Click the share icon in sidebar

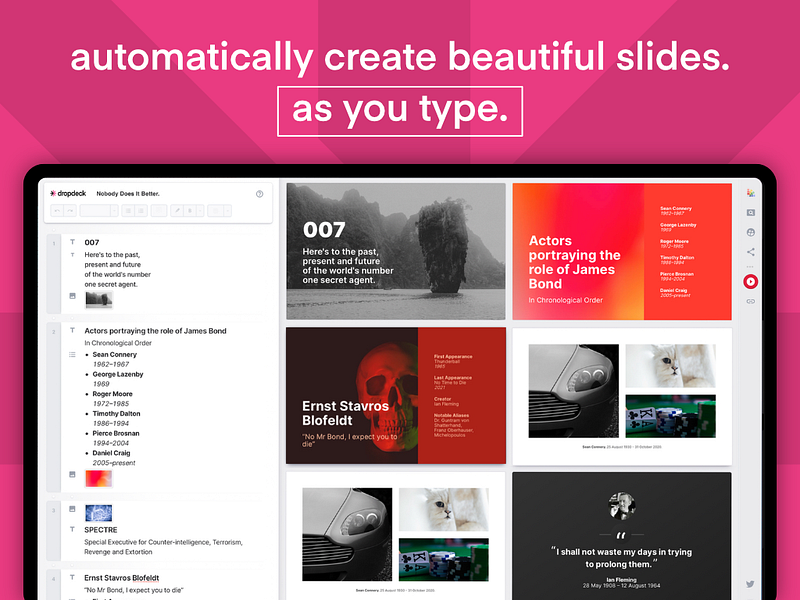(x=751, y=252)
